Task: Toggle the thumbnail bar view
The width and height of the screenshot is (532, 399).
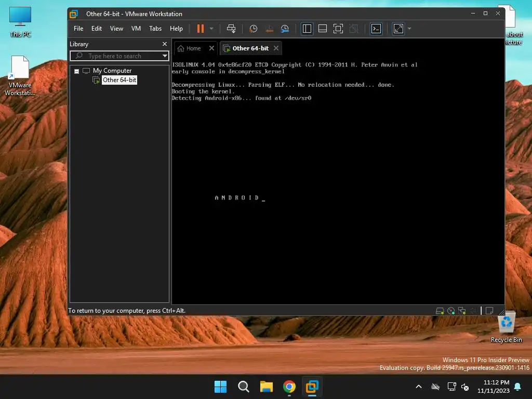Action: 322,29
